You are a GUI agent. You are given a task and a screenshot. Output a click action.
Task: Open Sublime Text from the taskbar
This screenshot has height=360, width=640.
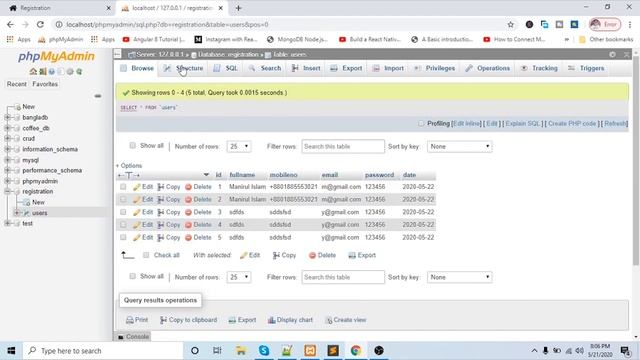(333, 351)
